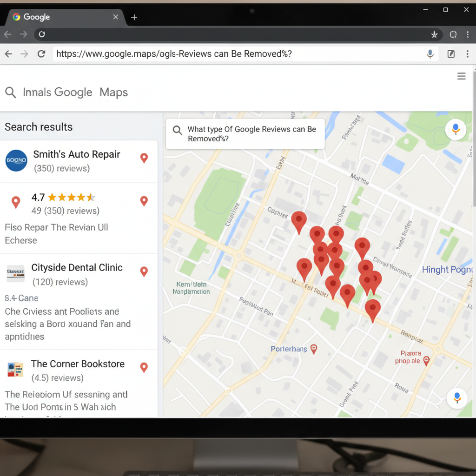Click The Corner Bookstore thumbnail

click(15, 370)
